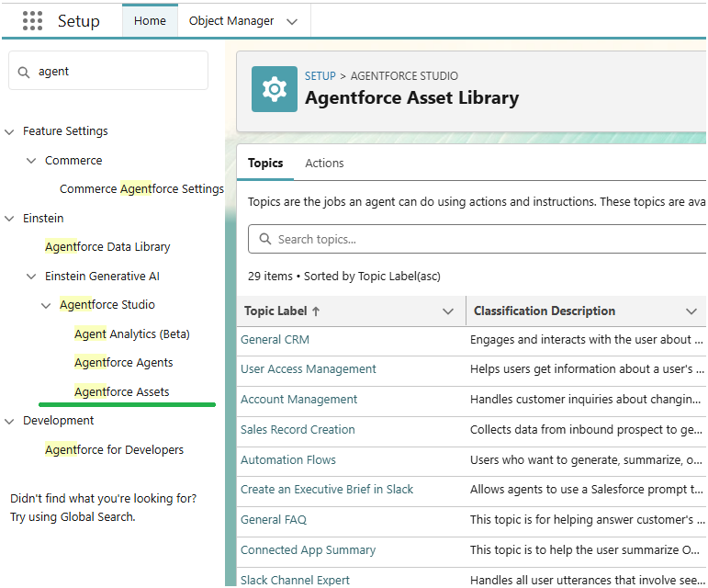Image resolution: width=708 pixels, height=588 pixels.
Task: Switch to the Actions tab
Action: click(324, 163)
